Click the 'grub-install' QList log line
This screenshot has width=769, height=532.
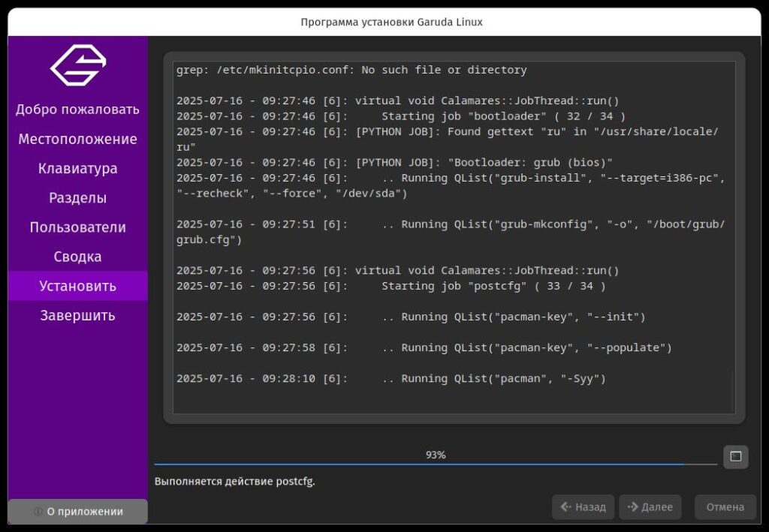[x=451, y=185]
